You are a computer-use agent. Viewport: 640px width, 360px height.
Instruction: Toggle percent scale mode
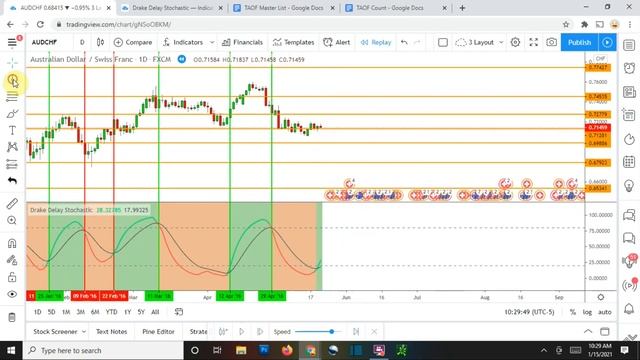[573, 312]
